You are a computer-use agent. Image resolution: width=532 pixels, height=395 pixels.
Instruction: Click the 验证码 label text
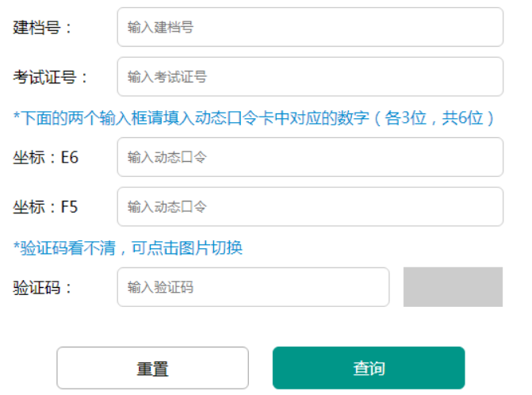[43, 287]
